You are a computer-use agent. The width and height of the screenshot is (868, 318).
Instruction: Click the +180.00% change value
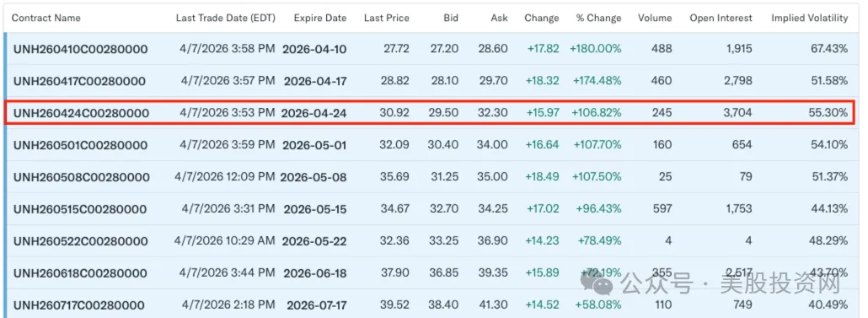point(595,49)
